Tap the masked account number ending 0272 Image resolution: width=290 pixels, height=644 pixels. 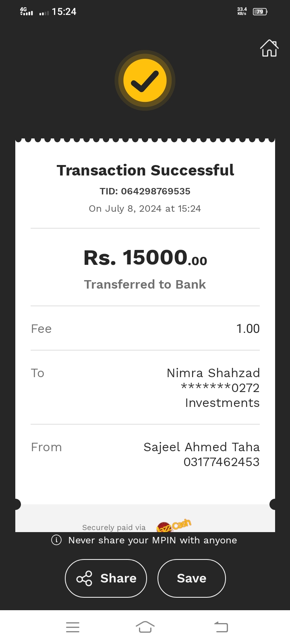click(x=220, y=388)
